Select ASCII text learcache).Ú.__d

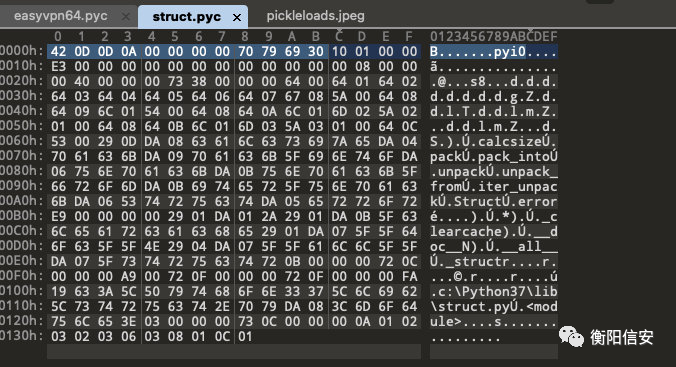pos(494,231)
